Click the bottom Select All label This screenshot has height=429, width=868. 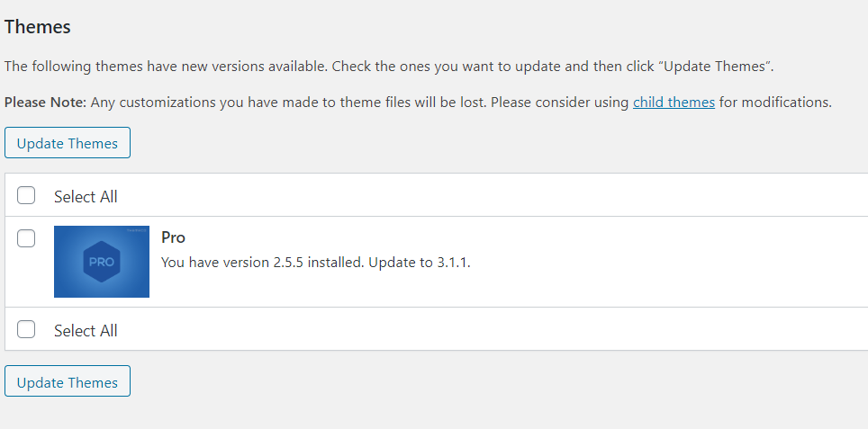click(86, 330)
